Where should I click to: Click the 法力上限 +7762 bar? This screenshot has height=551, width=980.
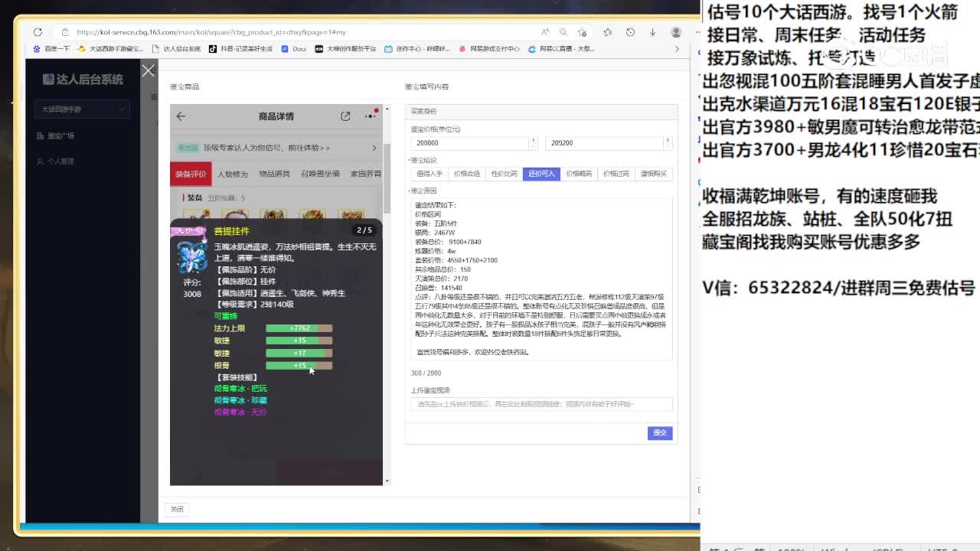tap(299, 328)
